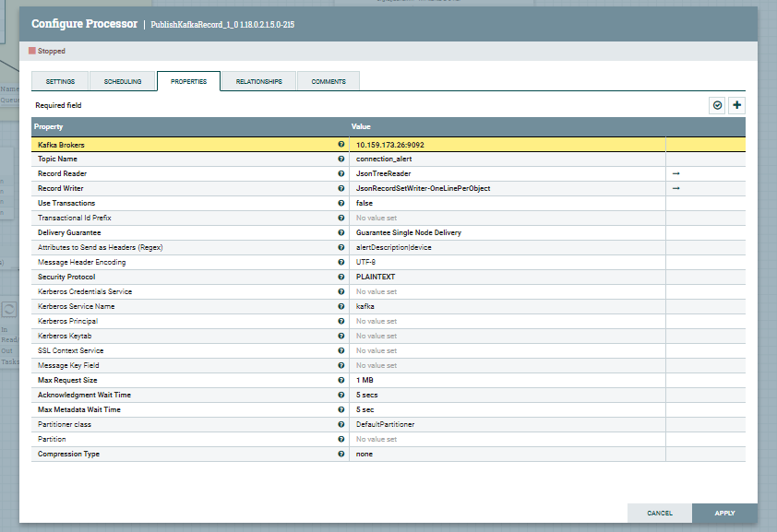This screenshot has width=777, height=532.
Task: Set empty Kerberos Principal value
Action: 508,321
